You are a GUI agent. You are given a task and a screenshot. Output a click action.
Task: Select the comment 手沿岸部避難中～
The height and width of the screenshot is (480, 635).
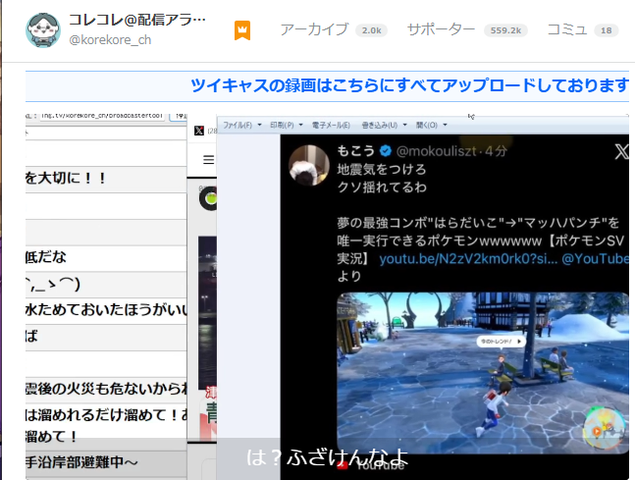pos(106,463)
